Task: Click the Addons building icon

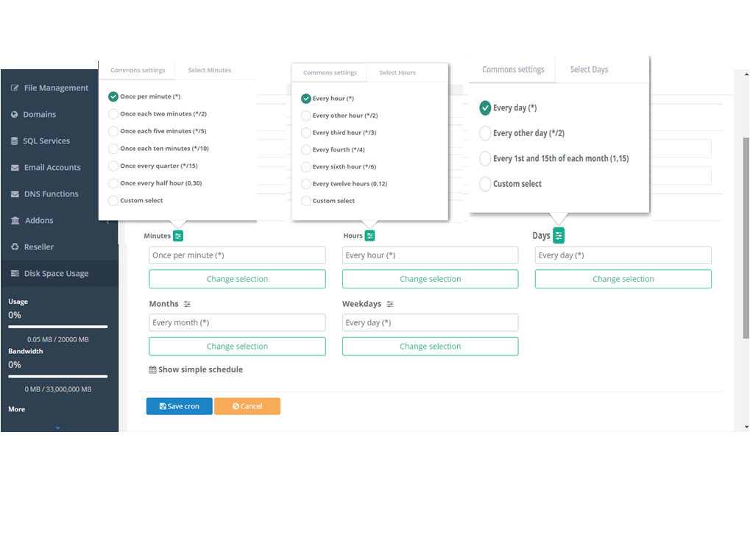Action: click(15, 221)
